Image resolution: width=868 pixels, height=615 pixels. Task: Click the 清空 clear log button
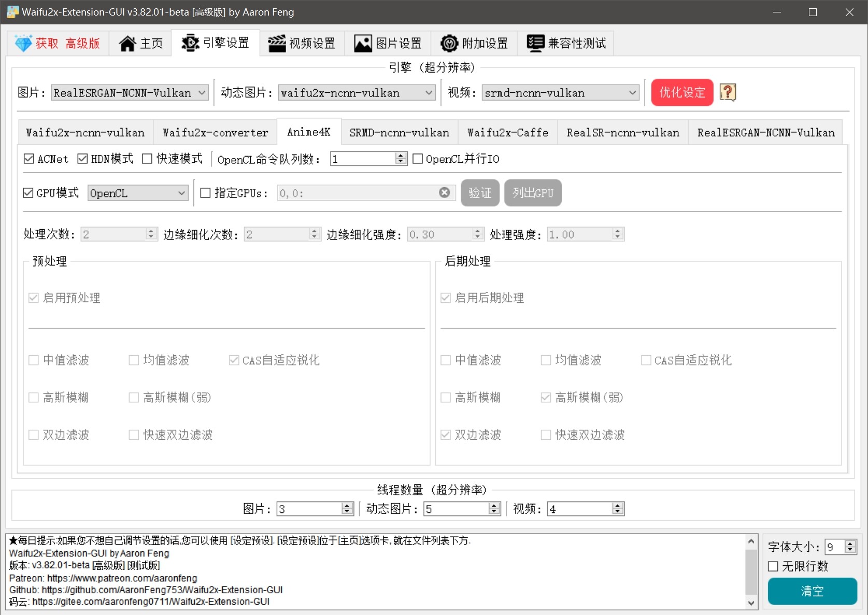(812, 591)
